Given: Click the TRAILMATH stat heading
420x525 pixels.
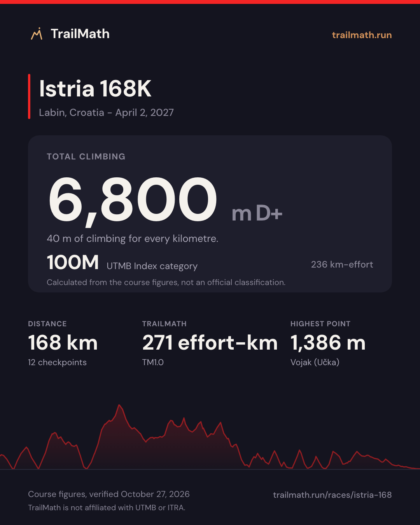Looking at the screenshot, I should pyautogui.click(x=164, y=324).
